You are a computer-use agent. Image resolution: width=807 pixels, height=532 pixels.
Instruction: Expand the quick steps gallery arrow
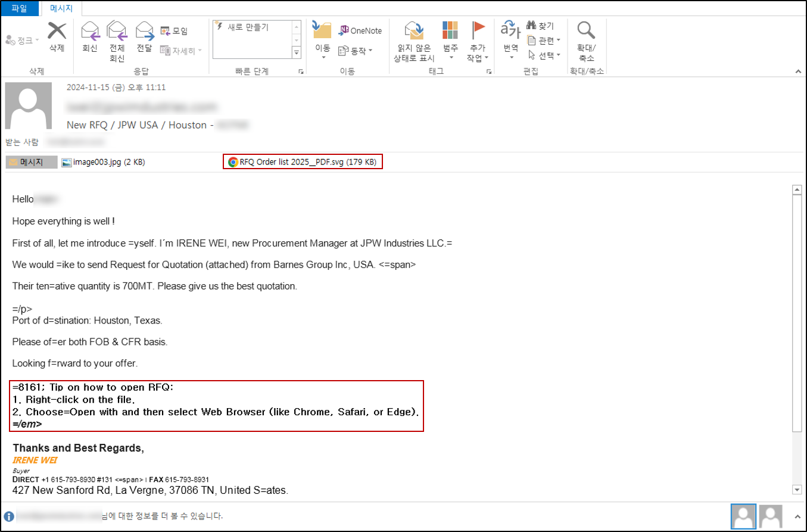click(297, 53)
